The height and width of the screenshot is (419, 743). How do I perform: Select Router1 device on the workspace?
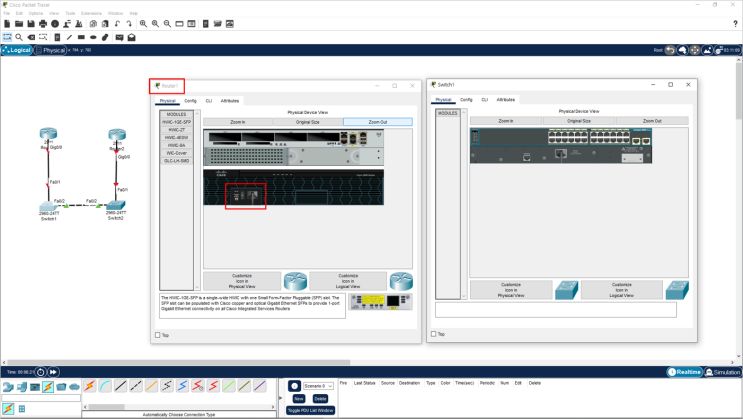pos(48,134)
